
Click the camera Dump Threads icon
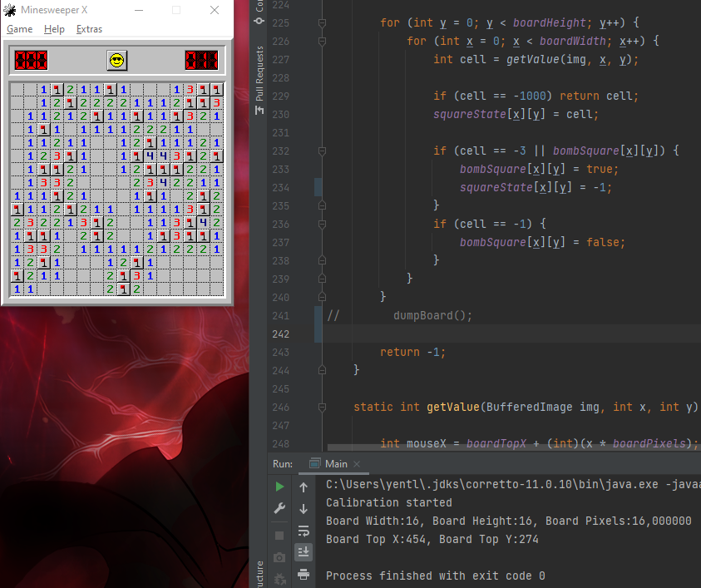tap(279, 557)
